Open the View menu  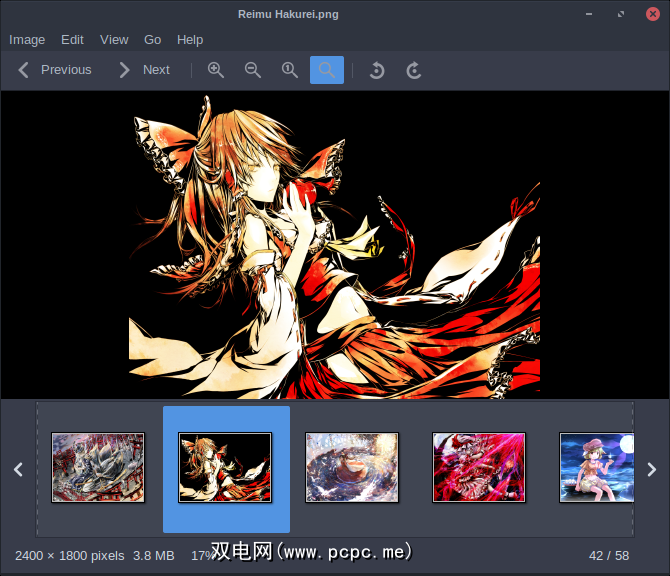point(114,40)
